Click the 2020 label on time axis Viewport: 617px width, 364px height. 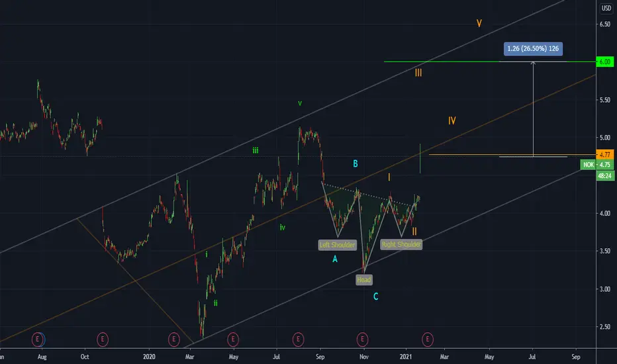(x=149, y=357)
